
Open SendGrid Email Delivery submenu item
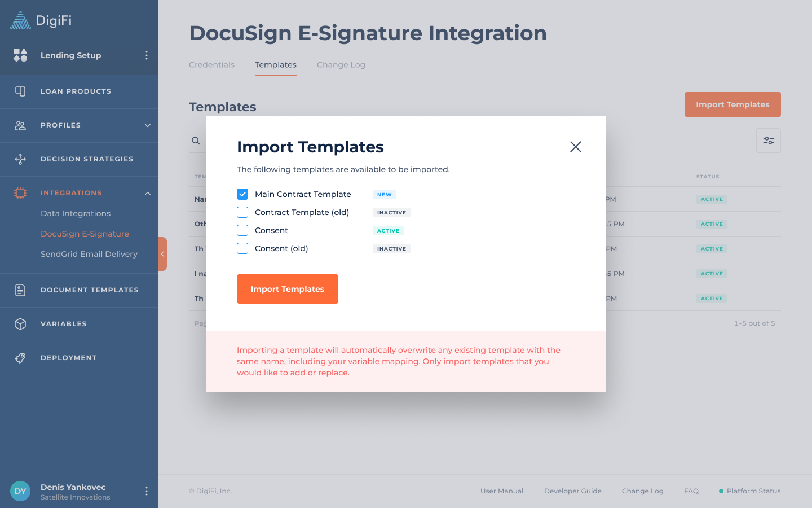pos(89,254)
